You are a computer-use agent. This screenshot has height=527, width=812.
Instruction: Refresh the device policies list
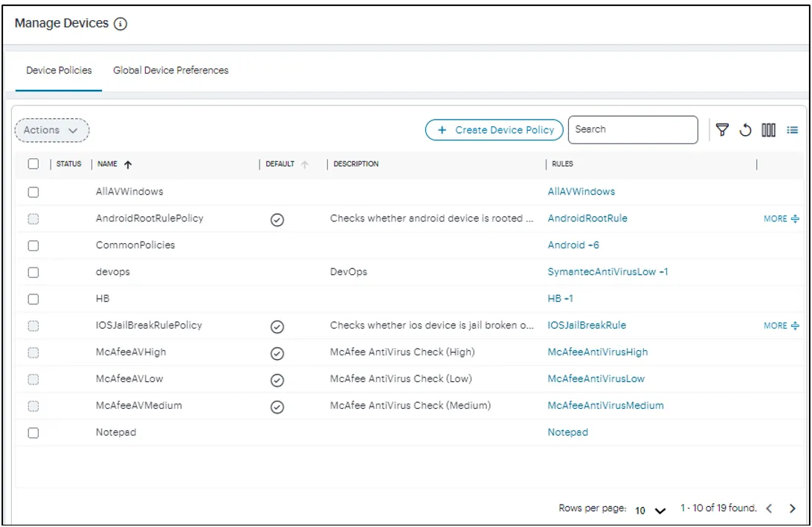[745, 130]
